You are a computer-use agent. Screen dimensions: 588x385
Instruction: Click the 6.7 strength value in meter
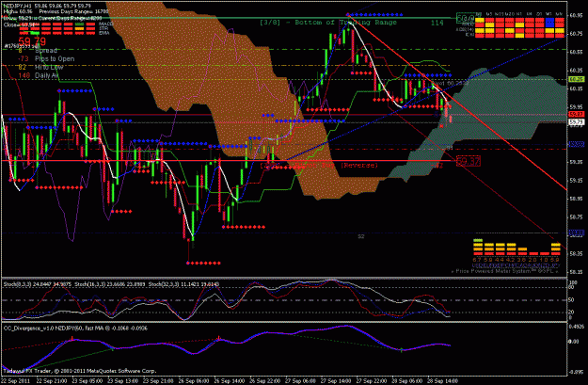point(477,259)
